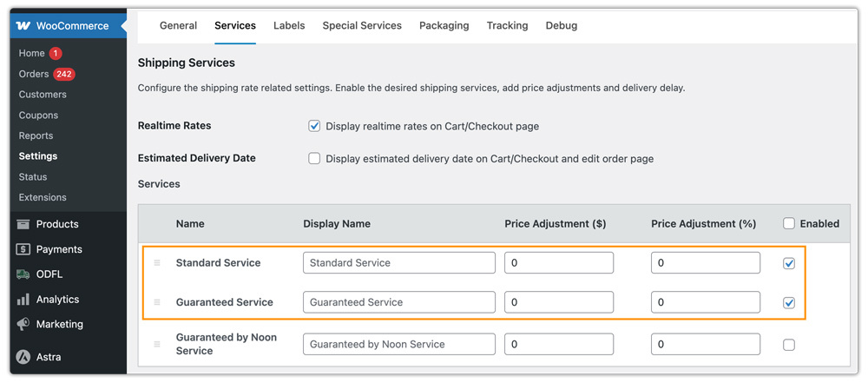
Task: Toggle the Realtime Rates checkbox
Action: [314, 126]
